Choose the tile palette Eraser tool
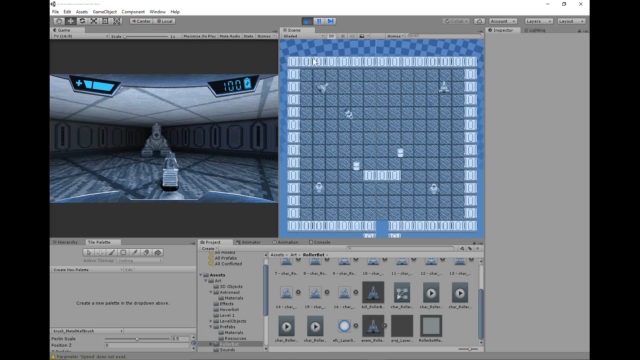The width and height of the screenshot is (640, 360). pyautogui.click(x=146, y=253)
